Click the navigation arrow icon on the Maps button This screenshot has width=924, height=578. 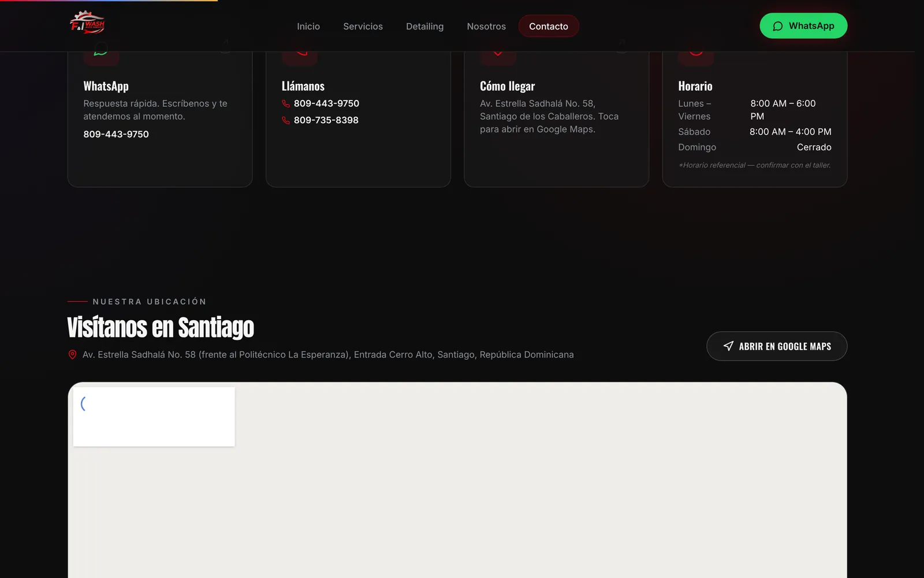728,346
